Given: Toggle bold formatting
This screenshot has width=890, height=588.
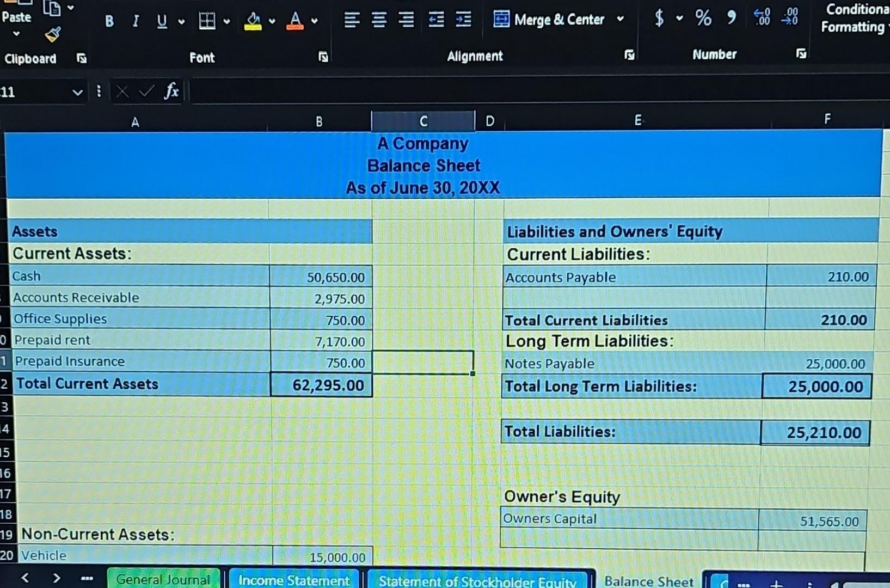Looking at the screenshot, I should pyautogui.click(x=108, y=21).
